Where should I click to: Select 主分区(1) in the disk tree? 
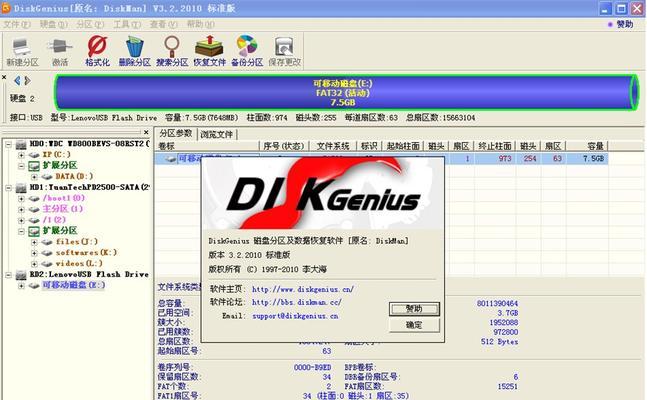pyautogui.click(x=63, y=209)
